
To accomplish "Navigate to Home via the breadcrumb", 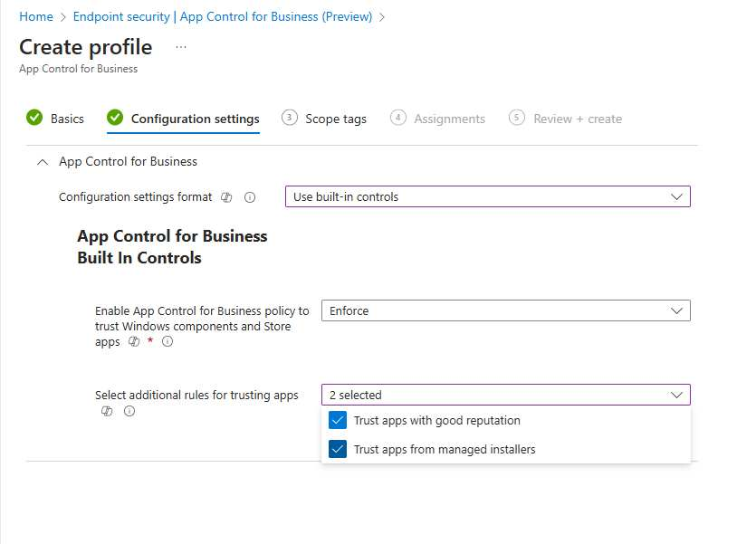I will click(35, 16).
